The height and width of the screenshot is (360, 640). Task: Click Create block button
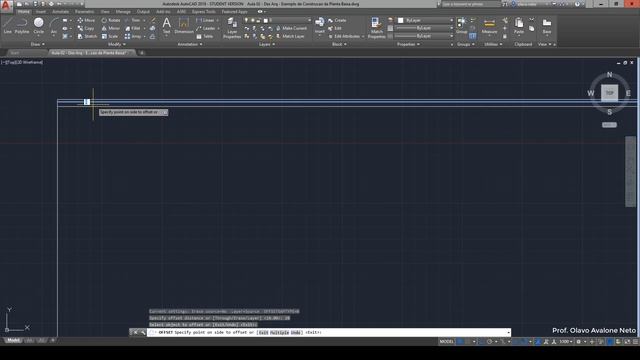337,20
